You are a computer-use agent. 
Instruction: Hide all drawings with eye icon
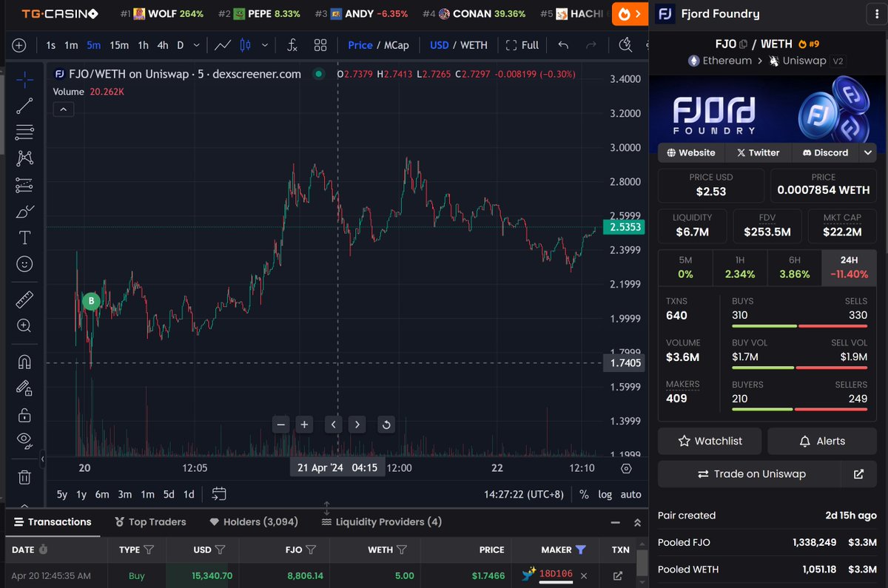tap(24, 441)
